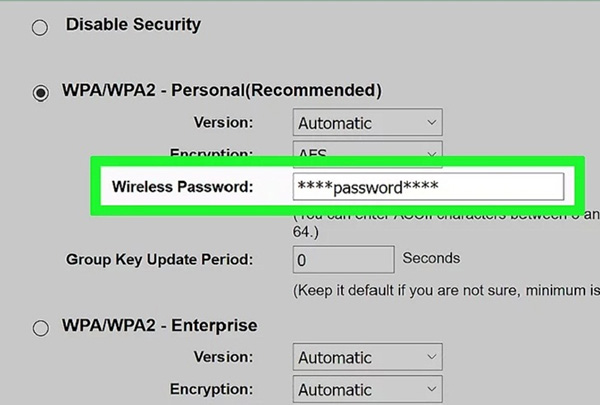Viewport: 600px width, 405px height.
Task: Focus the Group Key Update Period field
Action: (x=343, y=259)
